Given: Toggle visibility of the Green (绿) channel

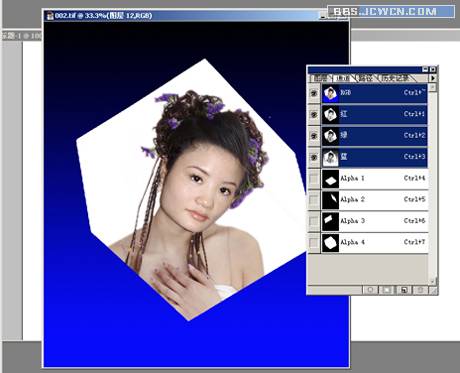Looking at the screenshot, I should [x=314, y=136].
